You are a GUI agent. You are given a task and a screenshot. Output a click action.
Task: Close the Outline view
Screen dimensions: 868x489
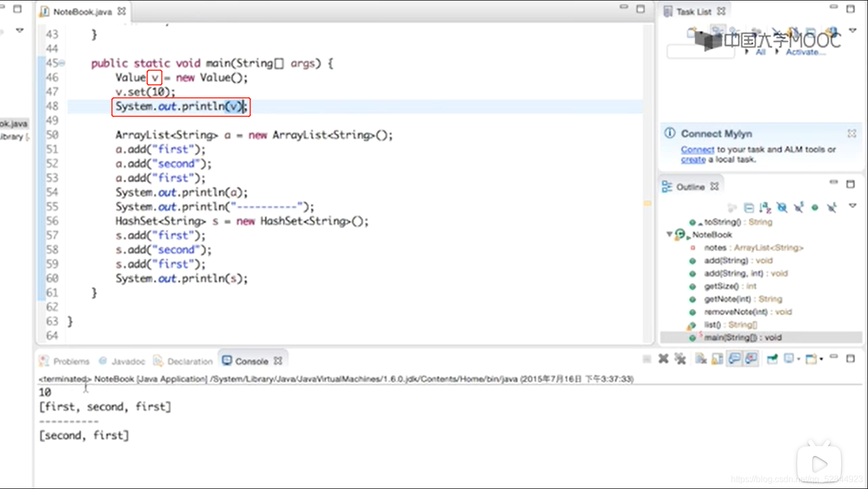pyautogui.click(x=715, y=186)
